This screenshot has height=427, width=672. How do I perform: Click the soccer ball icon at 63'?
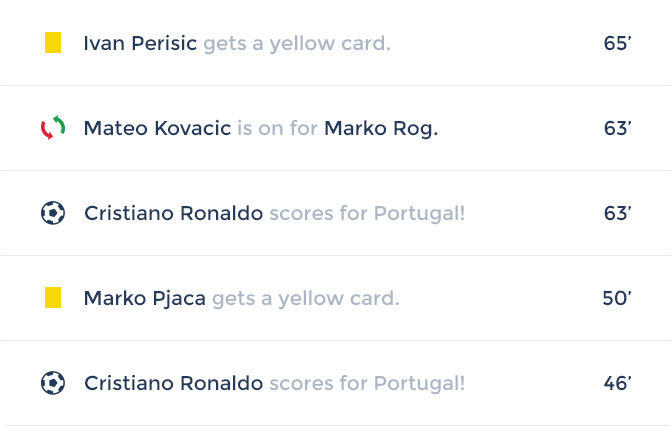click(53, 213)
